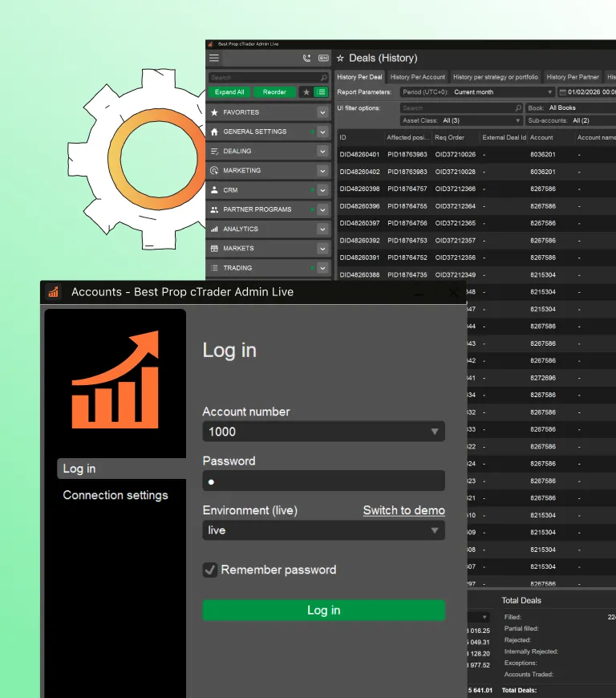This screenshot has width=616, height=698.
Task: Sort by the Account column header
Action: pos(551,137)
